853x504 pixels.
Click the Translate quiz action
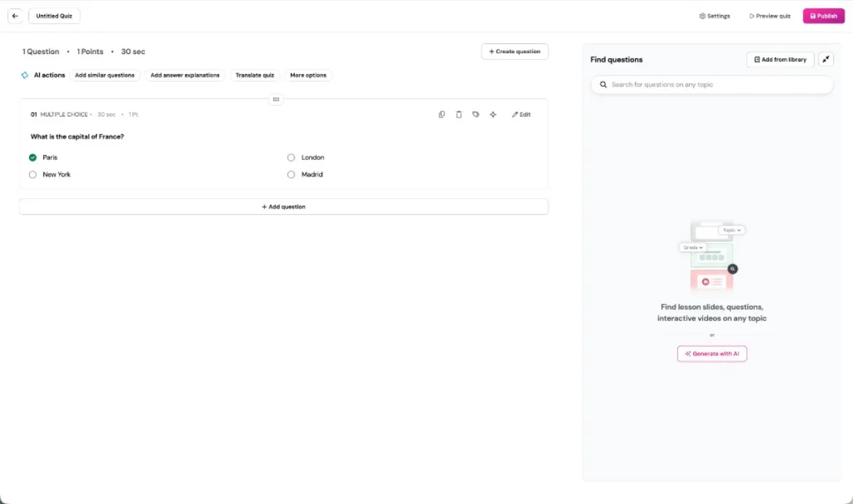pos(254,75)
